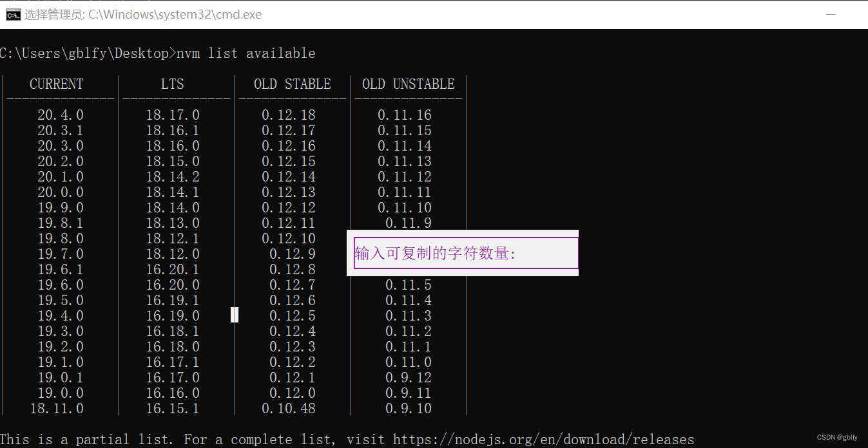Select LTS version 18.14.2
Viewport: 868px width, 448px height.
[x=173, y=177]
